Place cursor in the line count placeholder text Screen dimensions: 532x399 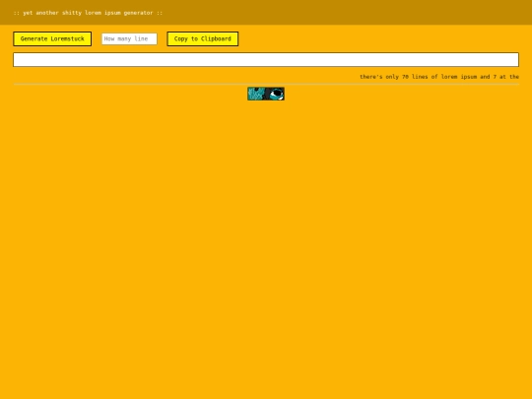(126, 38)
